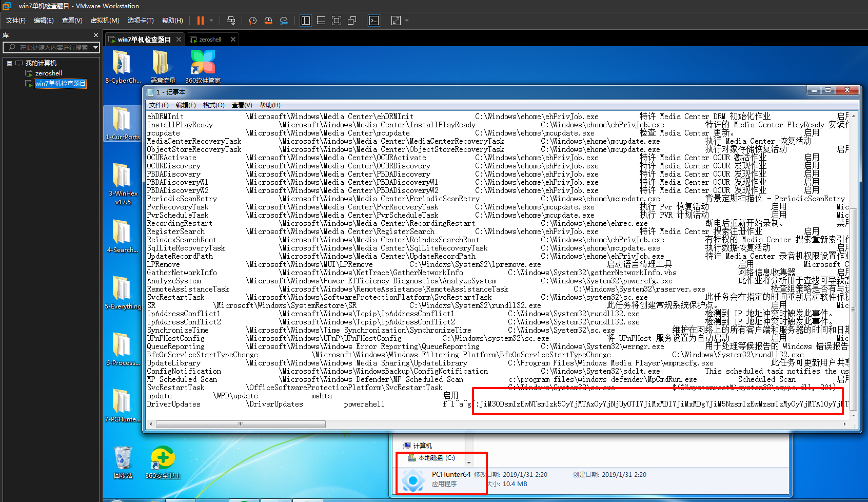Image resolution: width=868 pixels, height=502 pixels.
Task: Open the snapshot manager icon
Action: [x=284, y=21]
